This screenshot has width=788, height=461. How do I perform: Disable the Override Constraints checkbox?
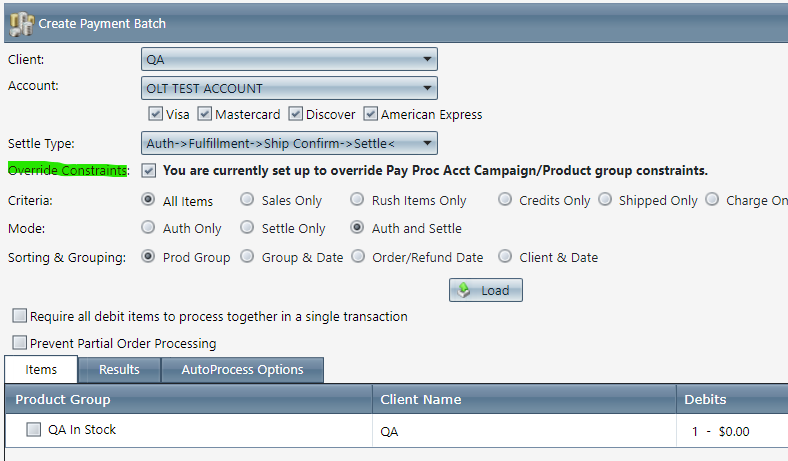click(x=148, y=170)
